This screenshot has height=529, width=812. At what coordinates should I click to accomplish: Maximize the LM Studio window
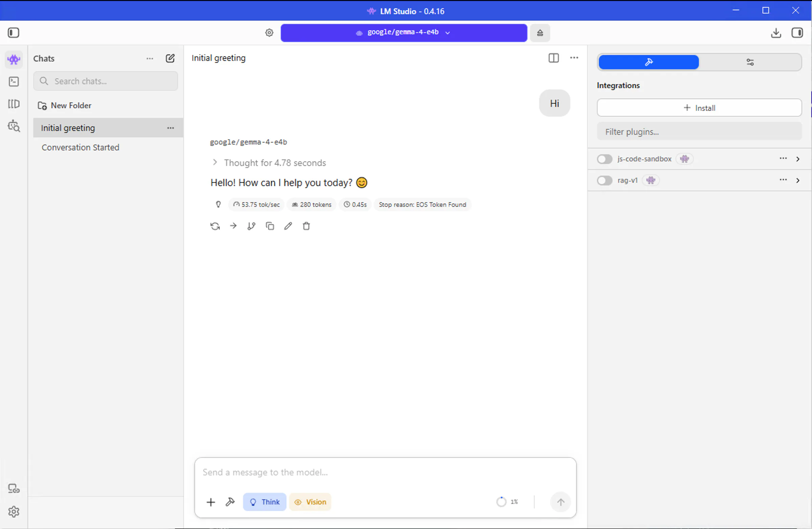(x=766, y=10)
